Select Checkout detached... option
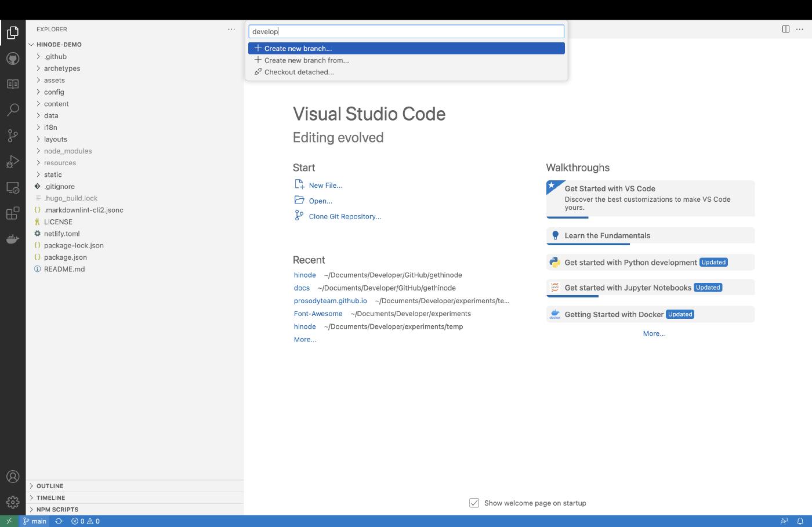Screen dimensions: 812x527 click(x=407, y=72)
